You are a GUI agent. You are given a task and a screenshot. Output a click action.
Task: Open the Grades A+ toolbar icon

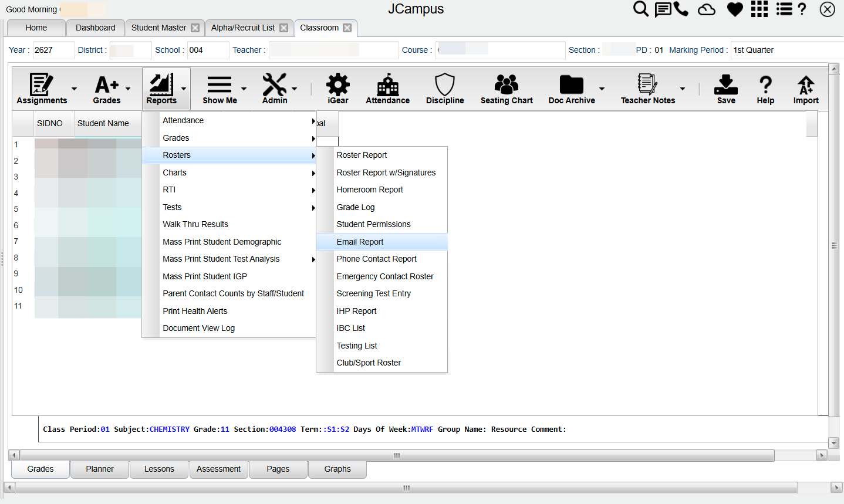point(107,85)
